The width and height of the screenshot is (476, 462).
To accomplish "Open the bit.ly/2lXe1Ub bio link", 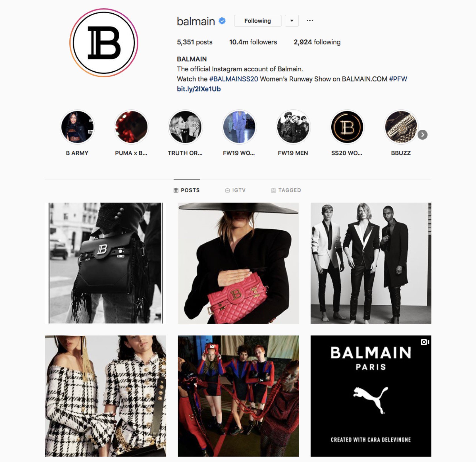I will click(199, 89).
